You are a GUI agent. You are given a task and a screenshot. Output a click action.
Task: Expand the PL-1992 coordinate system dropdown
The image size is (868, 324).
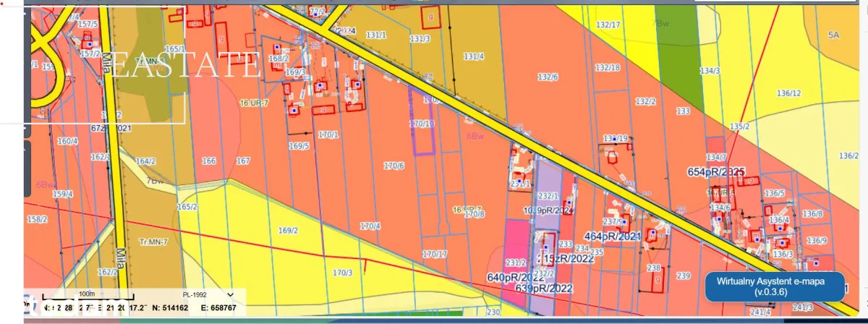click(x=205, y=295)
